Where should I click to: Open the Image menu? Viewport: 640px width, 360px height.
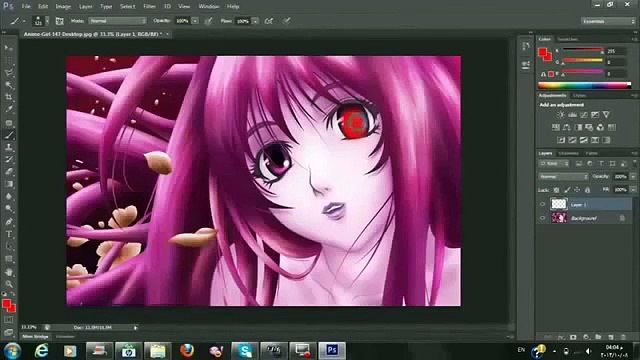click(63, 7)
